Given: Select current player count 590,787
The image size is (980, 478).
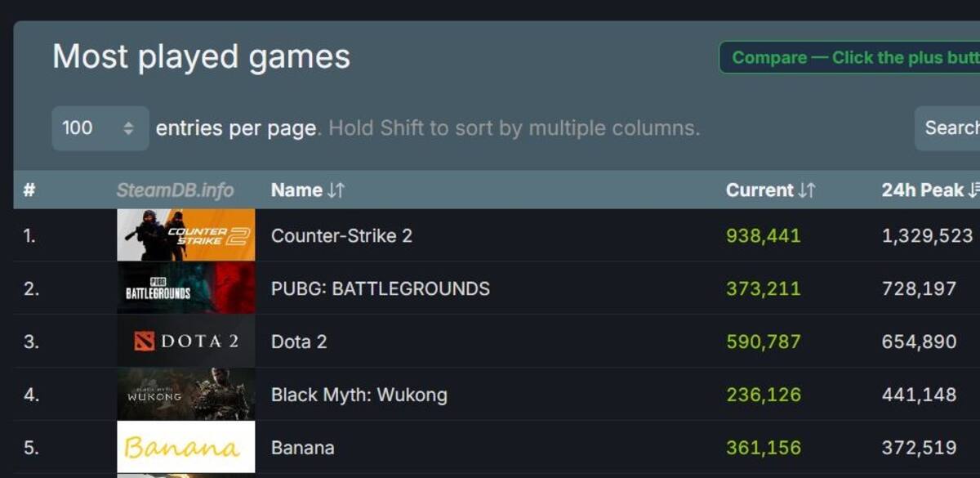Looking at the screenshot, I should click(764, 342).
